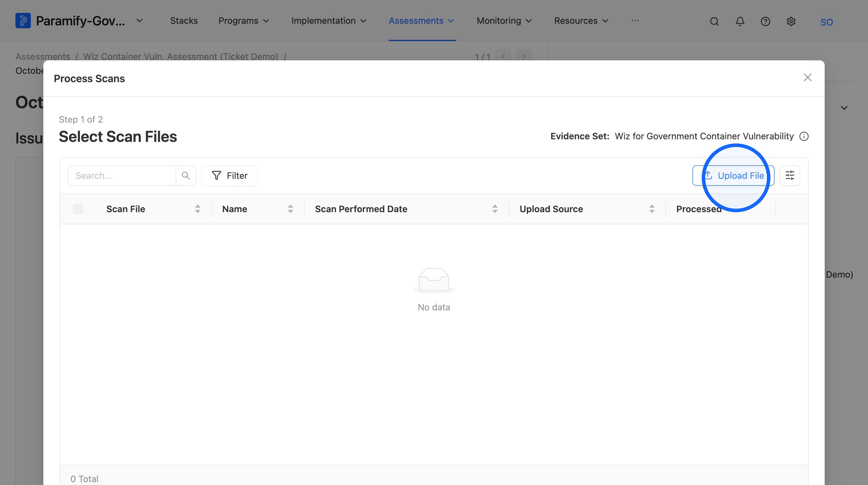The width and height of the screenshot is (868, 485).
Task: Sort by Upload Source column
Action: point(652,209)
